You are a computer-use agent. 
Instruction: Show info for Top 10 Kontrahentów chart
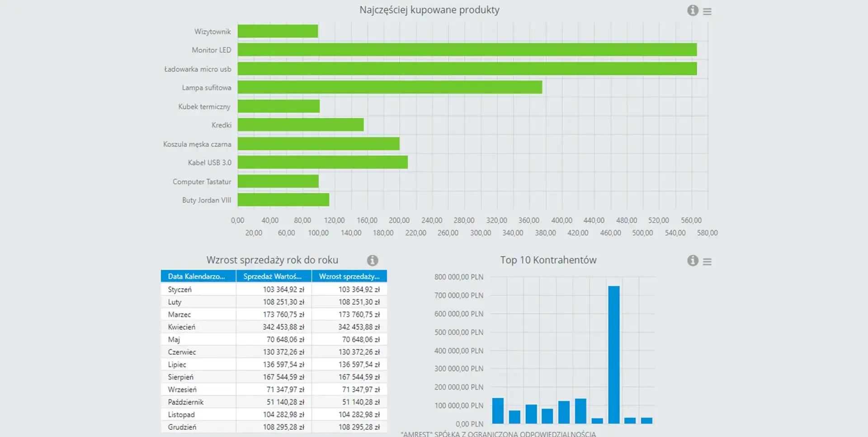693,261
